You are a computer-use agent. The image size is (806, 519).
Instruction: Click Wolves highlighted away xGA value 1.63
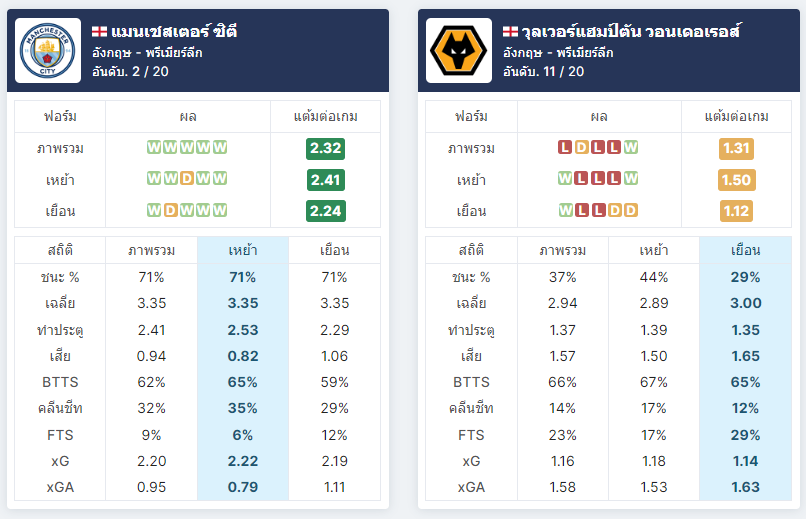pyautogui.click(x=745, y=487)
